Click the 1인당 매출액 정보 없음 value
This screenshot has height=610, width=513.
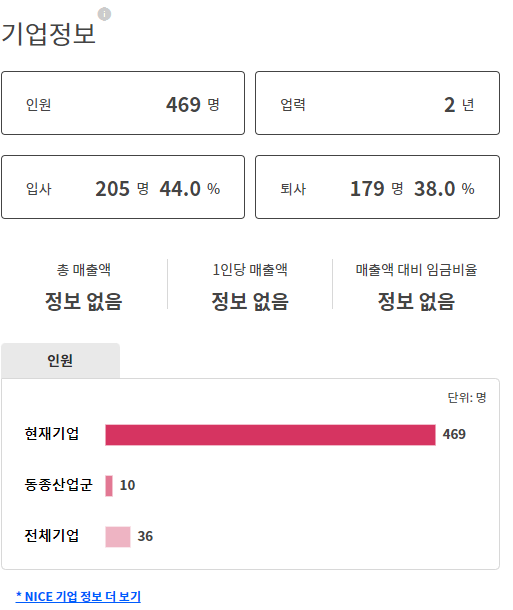point(250,301)
